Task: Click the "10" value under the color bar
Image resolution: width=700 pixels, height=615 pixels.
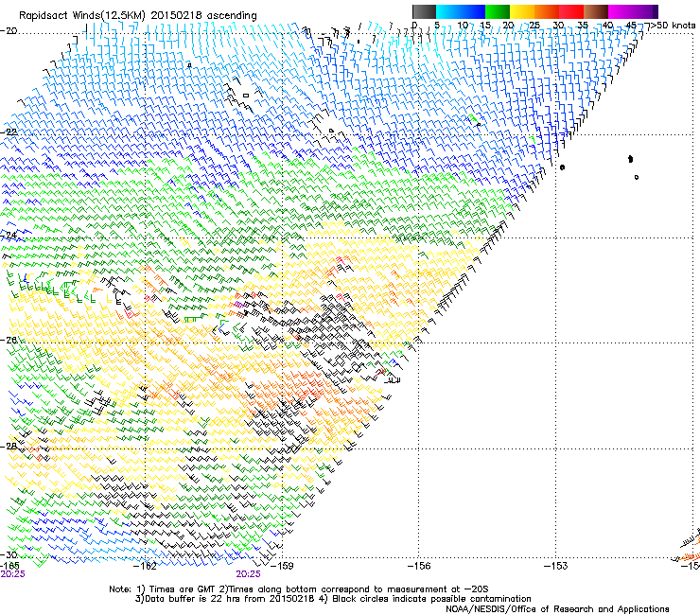Action: 463,25
